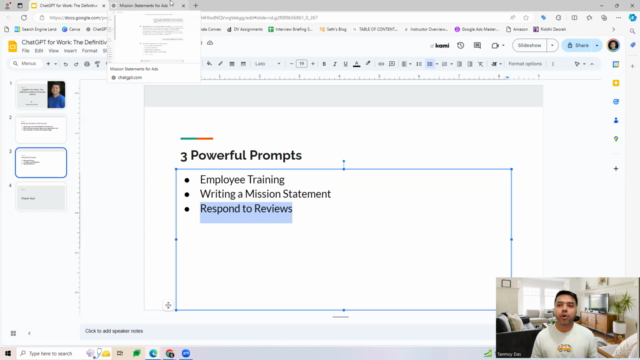The height and width of the screenshot is (360, 640).
Task: Open the grid view button
Action: click(x=13, y=333)
